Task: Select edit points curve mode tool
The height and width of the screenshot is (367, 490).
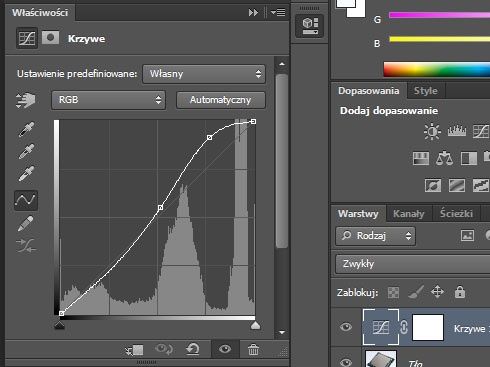Action: pyautogui.click(x=26, y=200)
